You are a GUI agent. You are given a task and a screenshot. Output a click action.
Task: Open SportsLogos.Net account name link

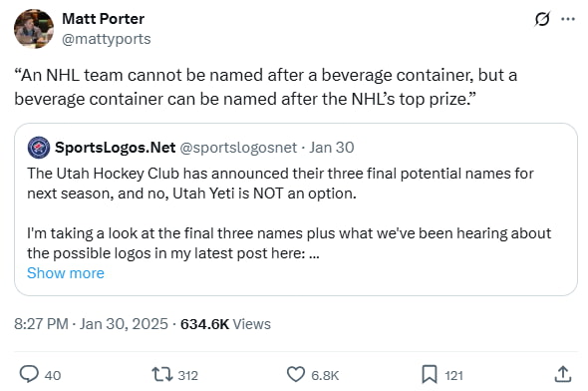coord(116,148)
